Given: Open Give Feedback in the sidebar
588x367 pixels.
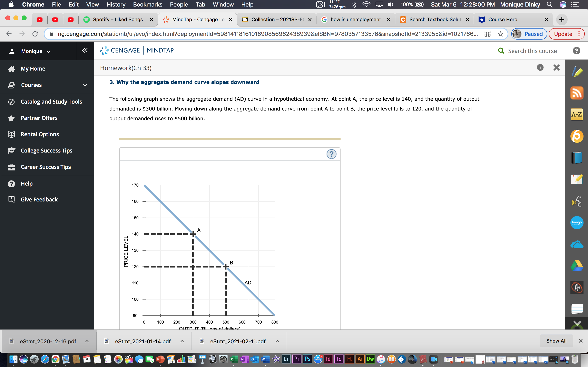Looking at the screenshot, I should coord(39,199).
